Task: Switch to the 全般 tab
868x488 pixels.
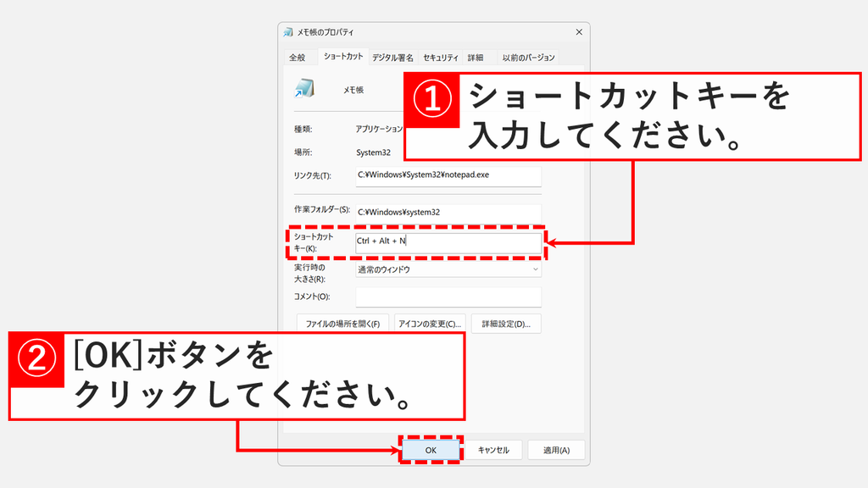Action: (298, 58)
